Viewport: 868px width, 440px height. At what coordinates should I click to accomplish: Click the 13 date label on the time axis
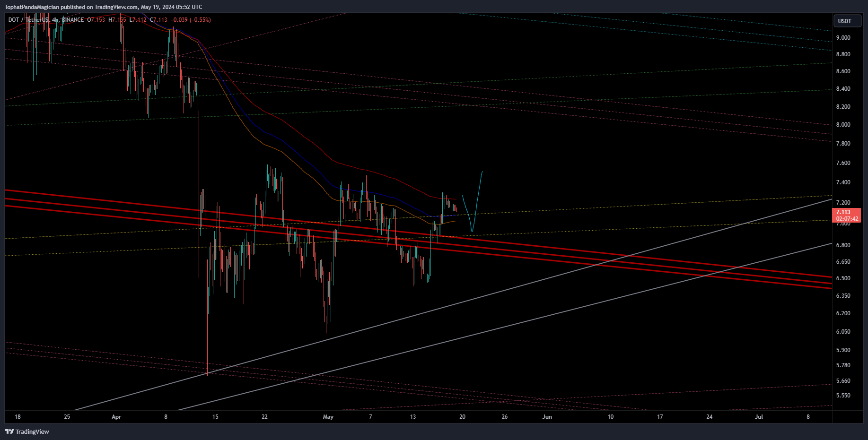(413, 417)
